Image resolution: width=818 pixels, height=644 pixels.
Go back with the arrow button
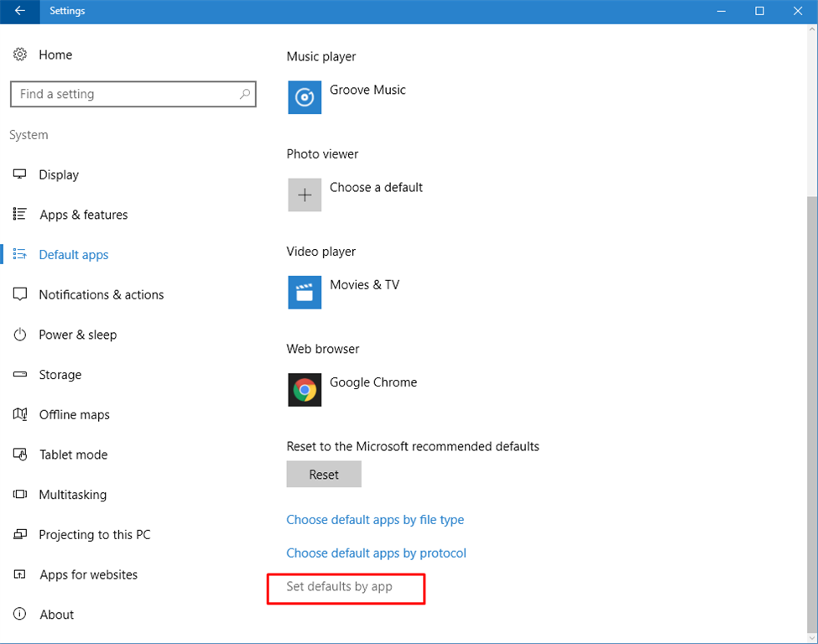click(x=20, y=11)
